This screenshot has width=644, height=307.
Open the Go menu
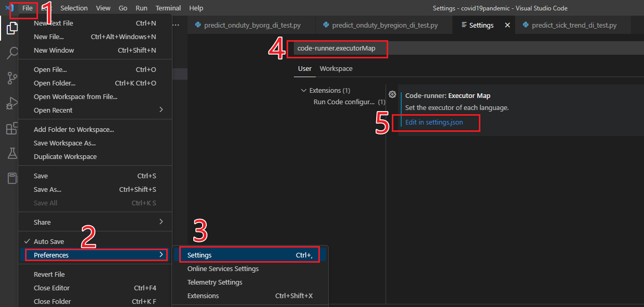[x=123, y=8]
